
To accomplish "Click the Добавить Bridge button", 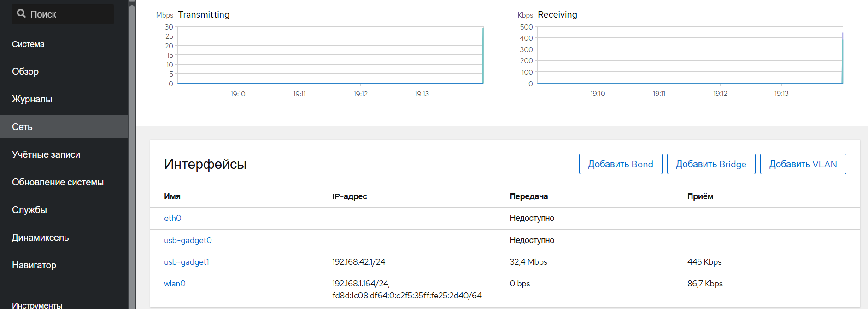I will [x=711, y=164].
